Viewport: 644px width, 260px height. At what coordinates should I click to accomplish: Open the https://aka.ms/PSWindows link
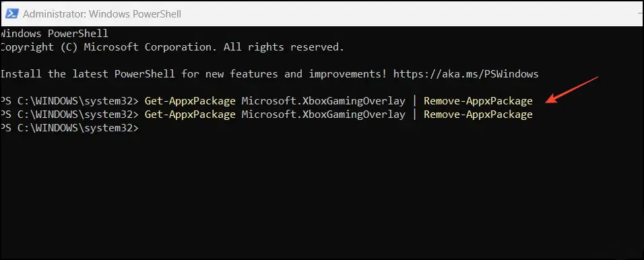click(465, 74)
